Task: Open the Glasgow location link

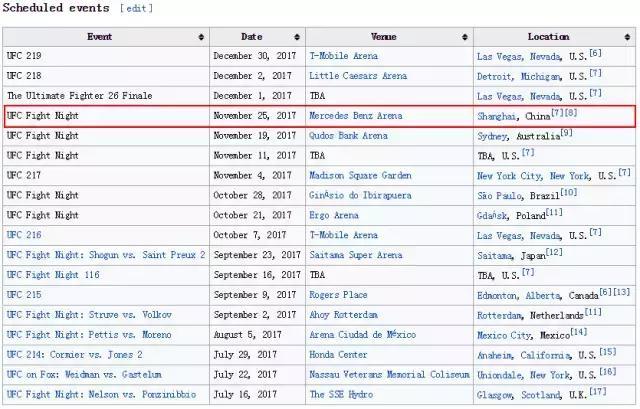Action: click(x=495, y=396)
